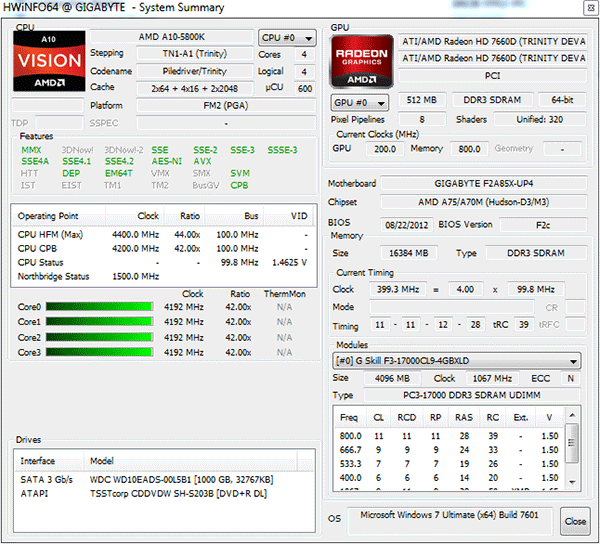Click the VID column header
600x544 pixels.
point(289,216)
